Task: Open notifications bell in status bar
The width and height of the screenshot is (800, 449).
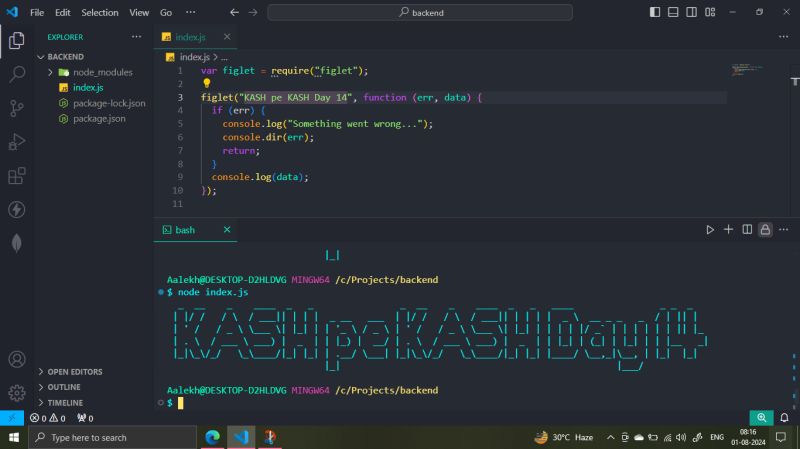Action: (x=785, y=418)
